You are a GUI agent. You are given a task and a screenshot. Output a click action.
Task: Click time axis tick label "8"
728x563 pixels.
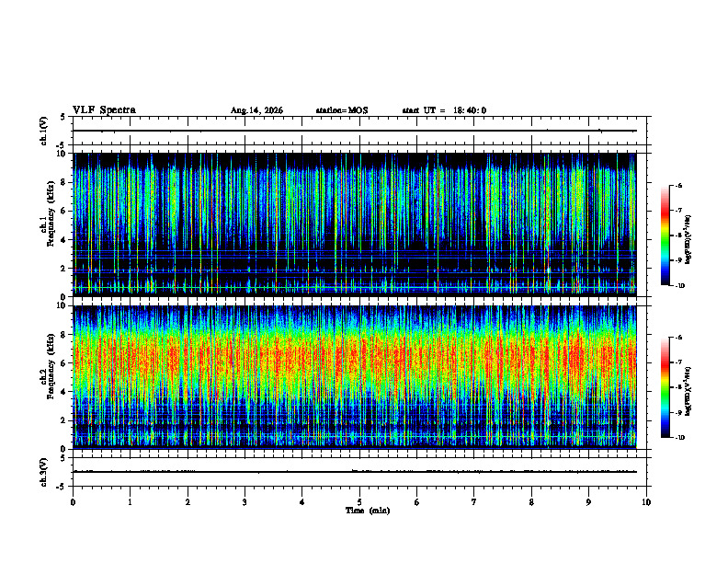pos(531,502)
